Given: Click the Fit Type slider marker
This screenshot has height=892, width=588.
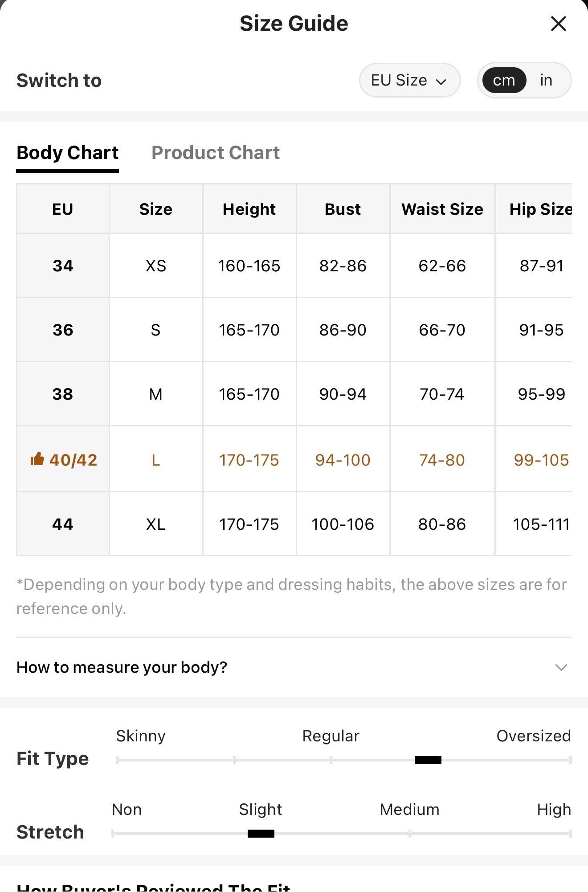Looking at the screenshot, I should pyautogui.click(x=428, y=760).
